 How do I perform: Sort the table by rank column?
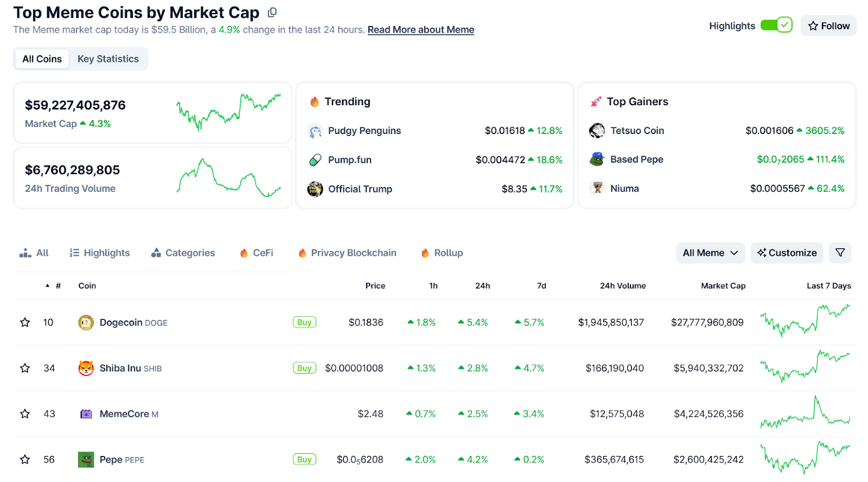tap(58, 286)
